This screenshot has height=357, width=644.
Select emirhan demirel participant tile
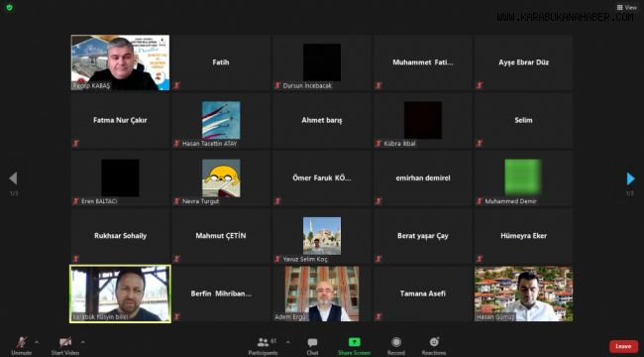[x=423, y=178]
